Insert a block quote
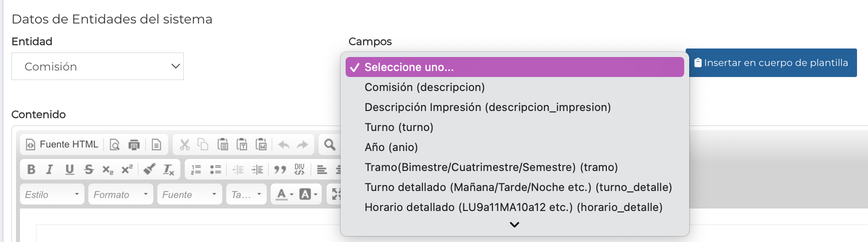This screenshot has height=242, width=868. click(280, 169)
